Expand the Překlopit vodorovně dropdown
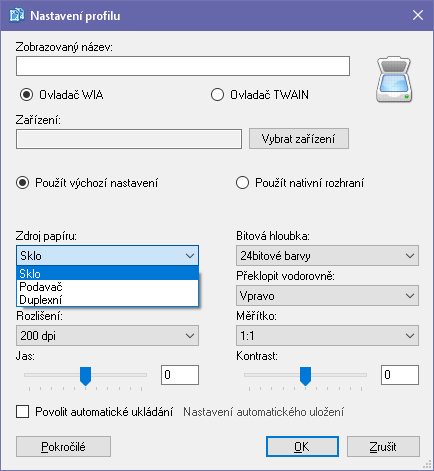Image resolution: width=434 pixels, height=471 pixels. (327, 296)
